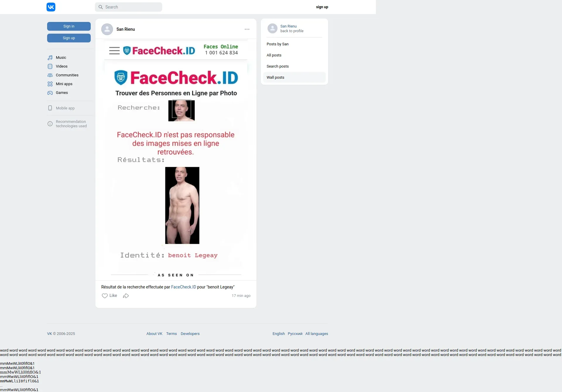Open the Terms footer link
The width and height of the screenshot is (562, 392).
click(x=172, y=334)
